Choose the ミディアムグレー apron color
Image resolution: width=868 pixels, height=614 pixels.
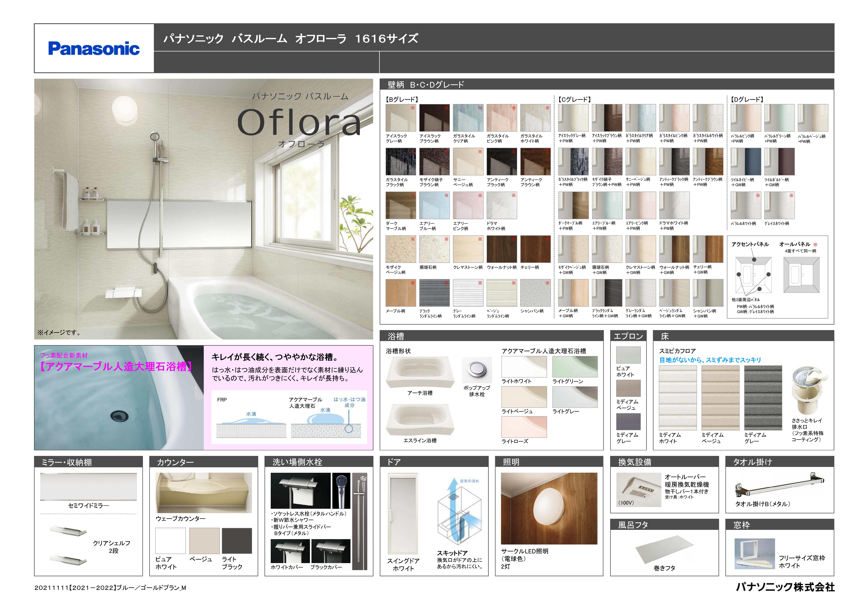pos(628,421)
